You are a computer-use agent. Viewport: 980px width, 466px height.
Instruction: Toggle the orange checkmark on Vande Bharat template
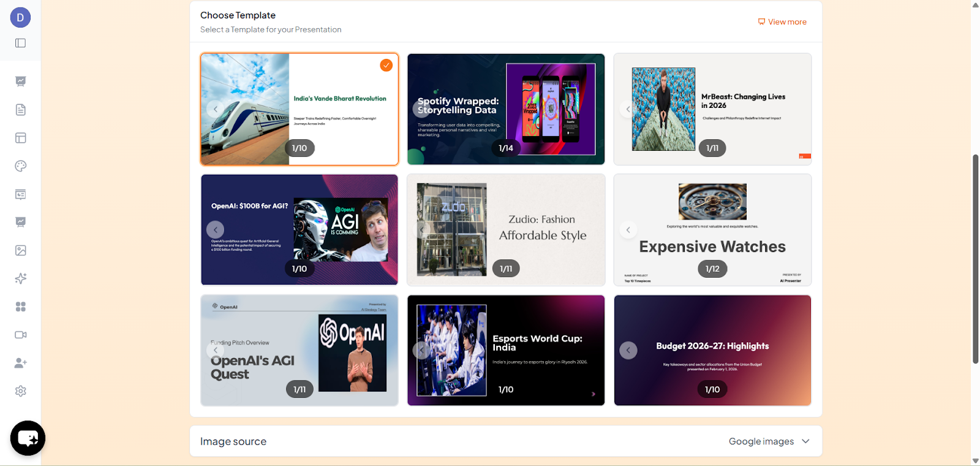(x=386, y=65)
